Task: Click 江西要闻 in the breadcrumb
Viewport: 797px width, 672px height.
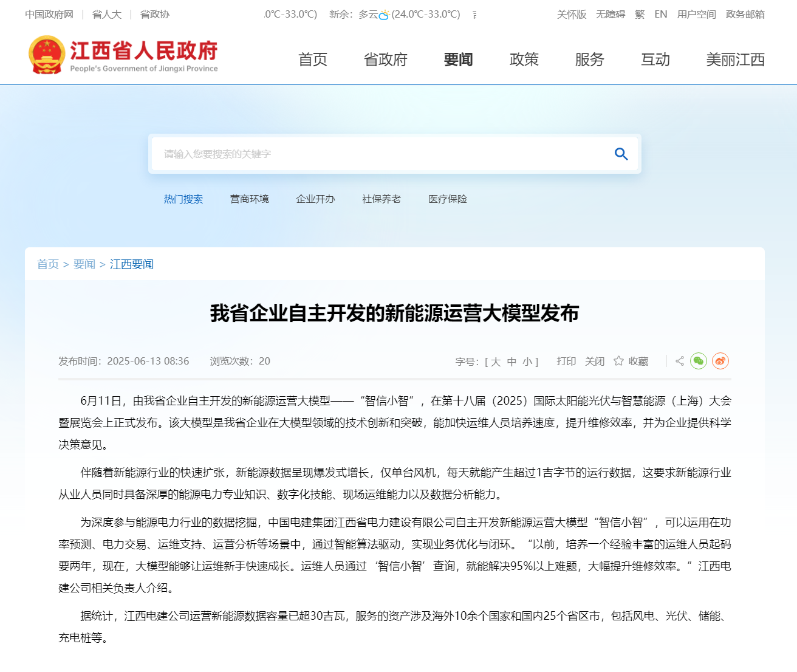Action: pyautogui.click(x=131, y=264)
